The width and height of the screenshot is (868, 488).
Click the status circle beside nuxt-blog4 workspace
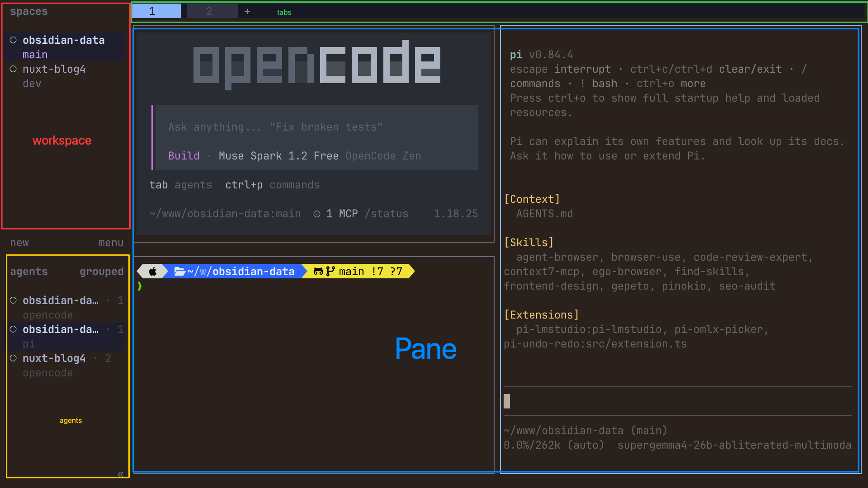point(13,69)
